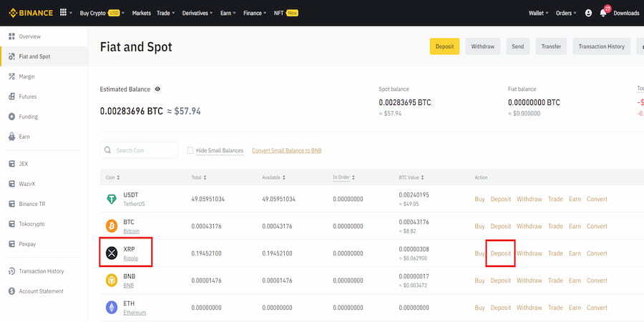
Task: Click the search magnifier icon
Action: point(107,150)
